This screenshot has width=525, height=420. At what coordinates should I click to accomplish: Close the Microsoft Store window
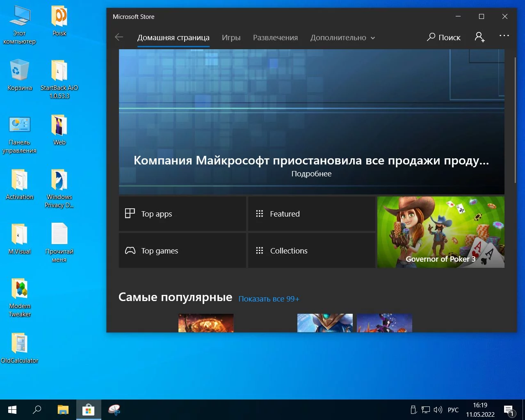pos(505,16)
